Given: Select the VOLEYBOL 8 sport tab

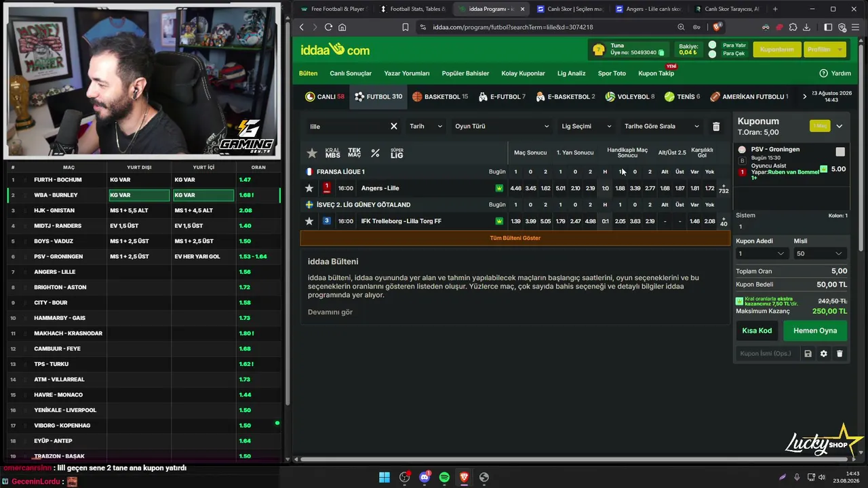Looking at the screenshot, I should (630, 97).
